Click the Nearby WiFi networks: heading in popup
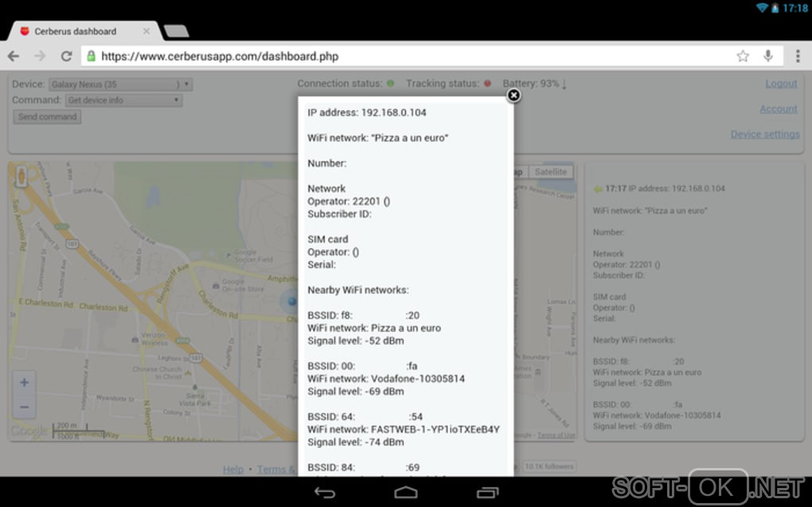The height and width of the screenshot is (507, 812). click(x=358, y=290)
